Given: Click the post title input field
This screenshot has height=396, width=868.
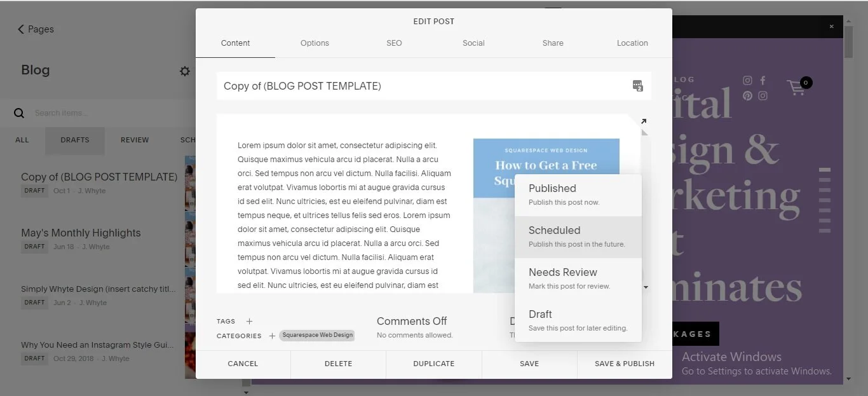Looking at the screenshot, I should click(x=434, y=86).
